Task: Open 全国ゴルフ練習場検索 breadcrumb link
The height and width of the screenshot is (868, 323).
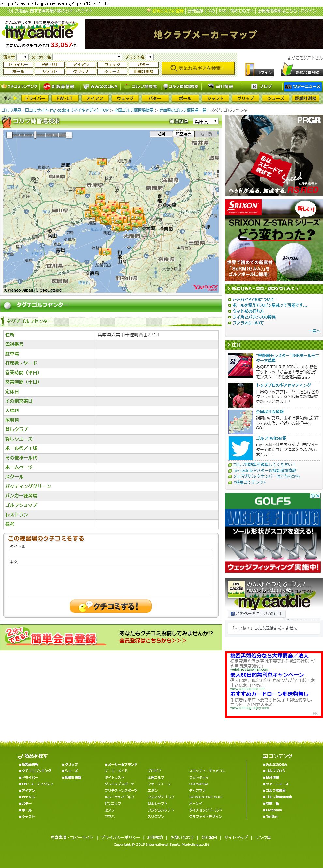Action: (134, 110)
